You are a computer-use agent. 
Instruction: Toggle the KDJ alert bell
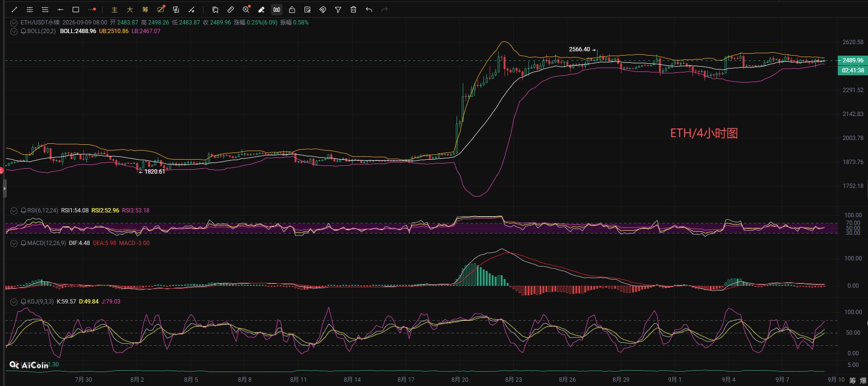[x=23, y=302]
